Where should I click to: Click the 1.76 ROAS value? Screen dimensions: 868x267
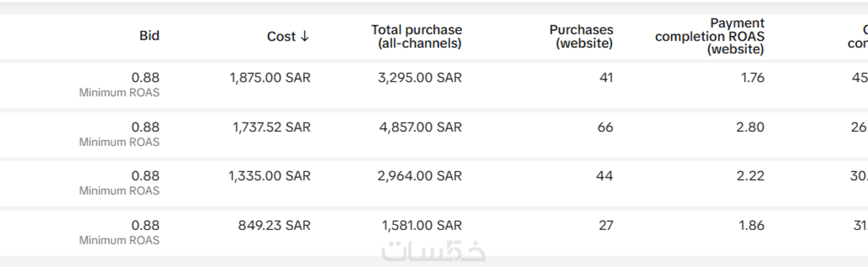752,78
